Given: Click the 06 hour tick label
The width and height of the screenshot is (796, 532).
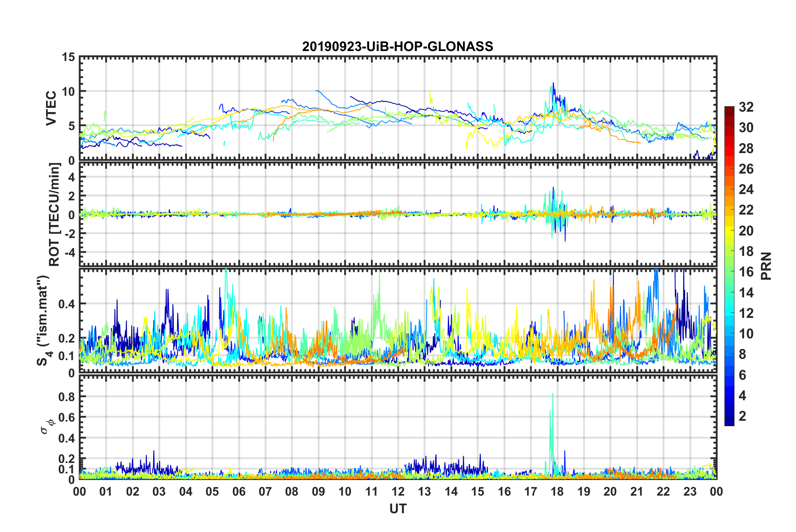Looking at the screenshot, I should coord(239,491).
